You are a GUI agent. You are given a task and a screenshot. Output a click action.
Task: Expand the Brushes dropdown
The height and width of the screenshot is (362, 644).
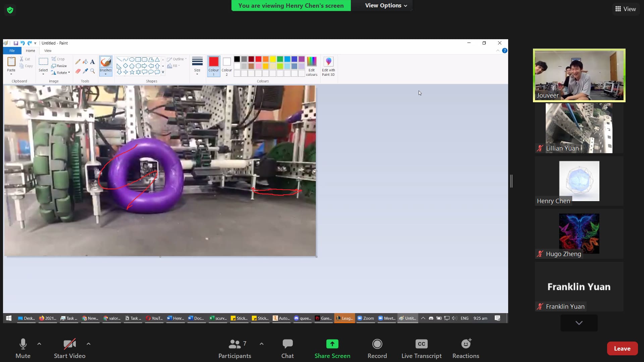[x=106, y=74]
